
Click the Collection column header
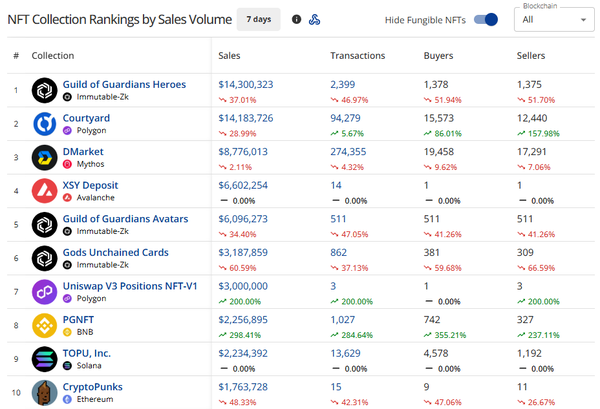[53, 56]
